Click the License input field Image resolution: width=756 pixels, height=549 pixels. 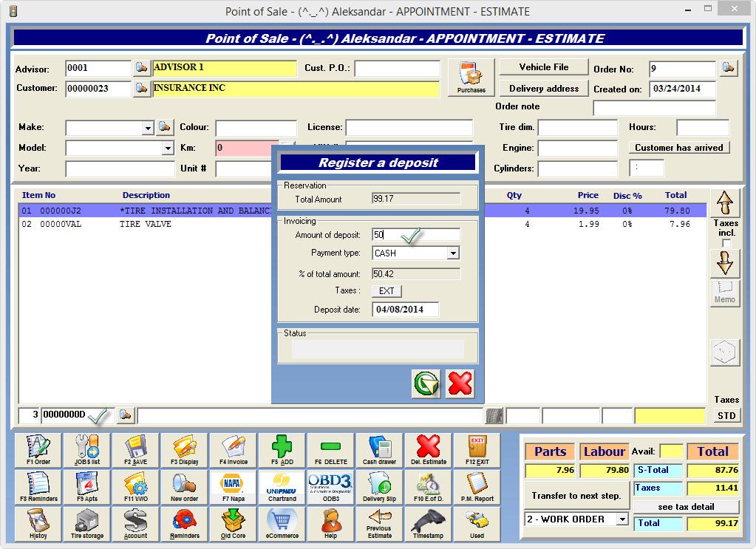pyautogui.click(x=409, y=127)
